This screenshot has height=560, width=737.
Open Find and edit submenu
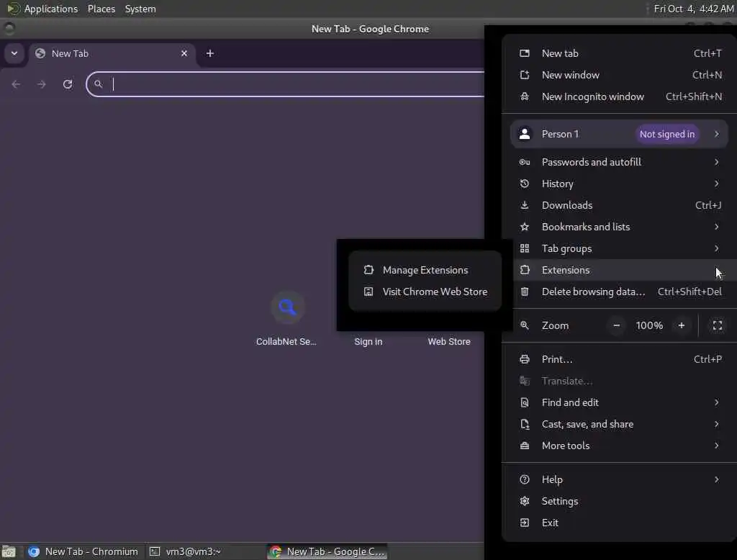click(620, 403)
